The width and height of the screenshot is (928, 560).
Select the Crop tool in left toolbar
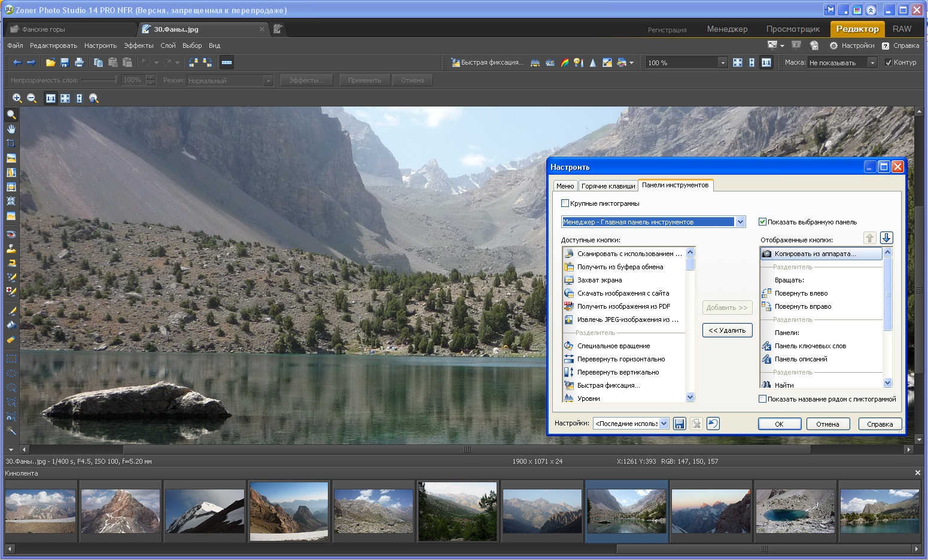[x=11, y=144]
